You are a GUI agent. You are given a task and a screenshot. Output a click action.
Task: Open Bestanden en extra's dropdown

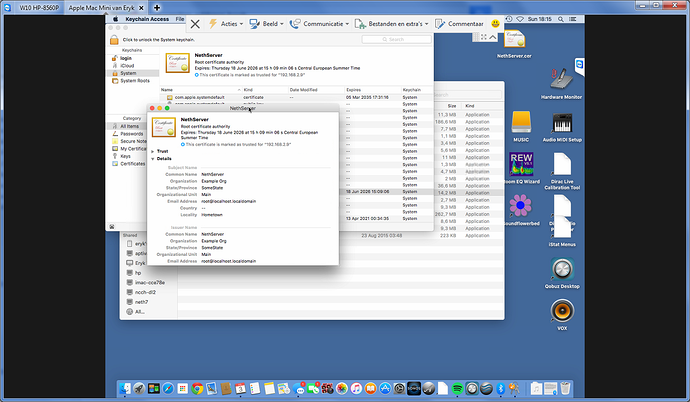(x=392, y=24)
